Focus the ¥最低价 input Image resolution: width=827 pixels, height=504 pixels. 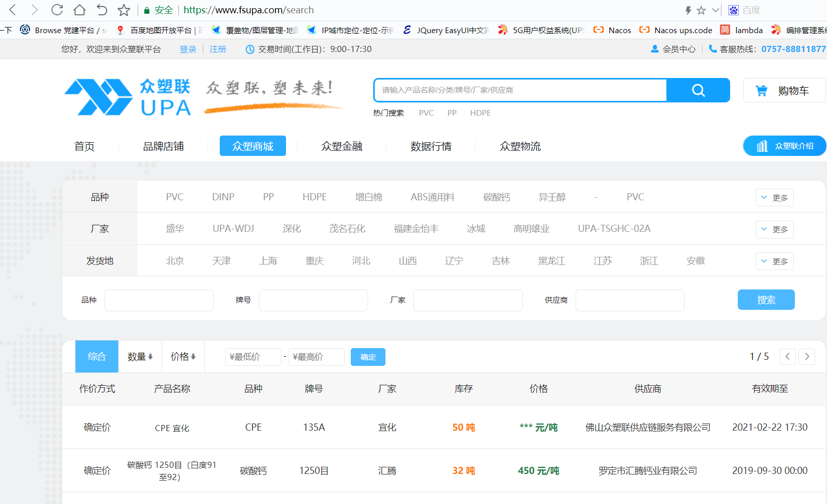253,357
